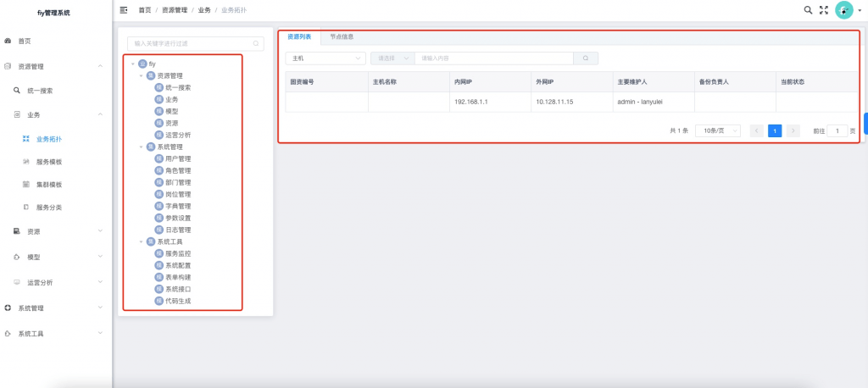The image size is (868, 388).
Task: Click the 业务拓扑 sidebar icon
Action: click(25, 139)
